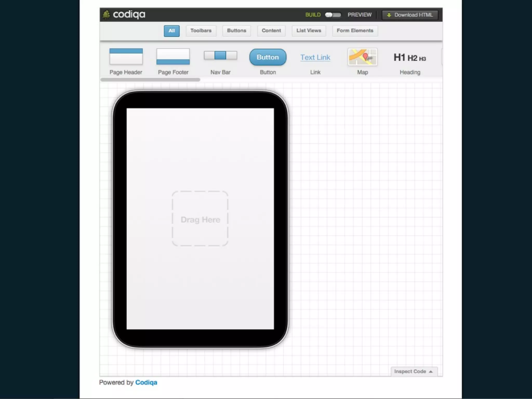
Task: Open the Form Elements category
Action: coord(355,31)
